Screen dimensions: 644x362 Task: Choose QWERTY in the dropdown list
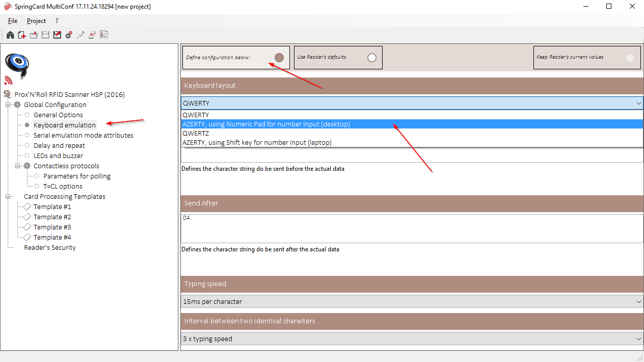click(x=412, y=115)
